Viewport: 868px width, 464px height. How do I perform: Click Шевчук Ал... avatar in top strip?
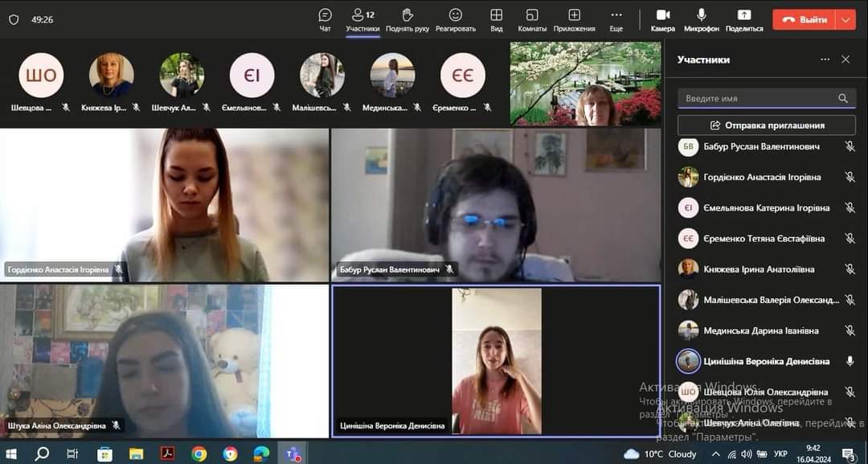(182, 76)
